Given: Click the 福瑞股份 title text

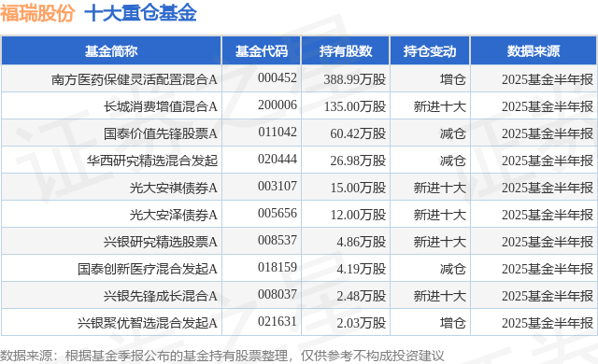Looking at the screenshot, I should [x=37, y=13].
